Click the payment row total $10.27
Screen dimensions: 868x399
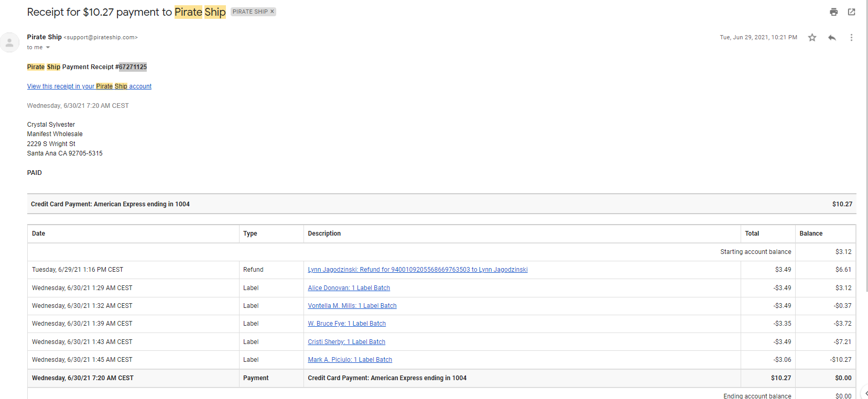[781, 378]
